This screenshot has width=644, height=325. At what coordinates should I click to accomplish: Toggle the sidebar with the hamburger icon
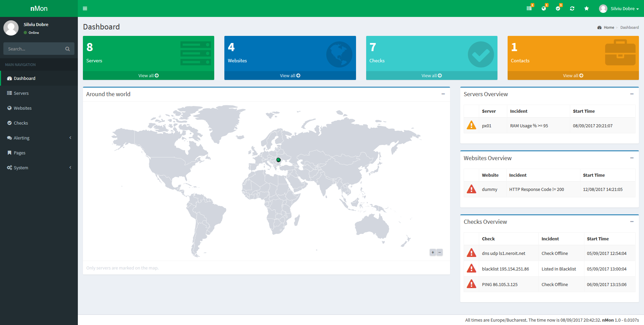[x=85, y=8]
